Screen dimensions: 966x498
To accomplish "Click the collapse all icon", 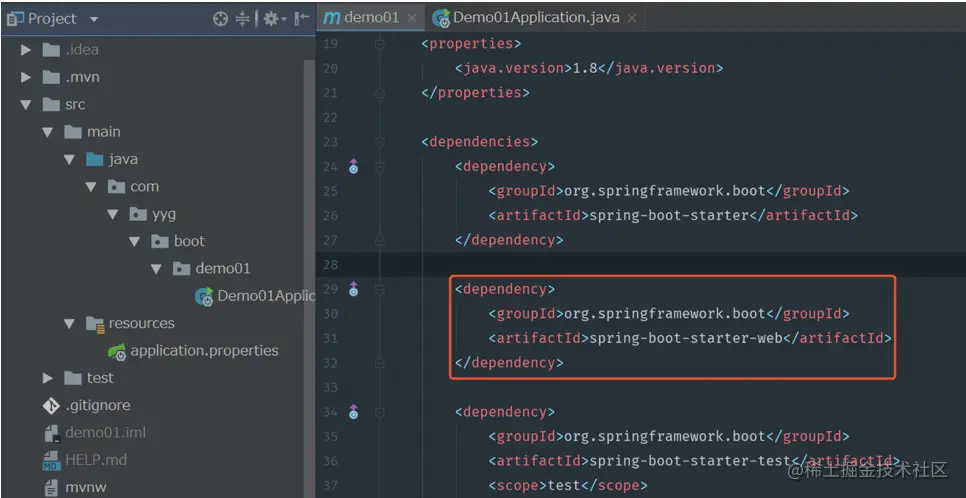I will [242, 19].
